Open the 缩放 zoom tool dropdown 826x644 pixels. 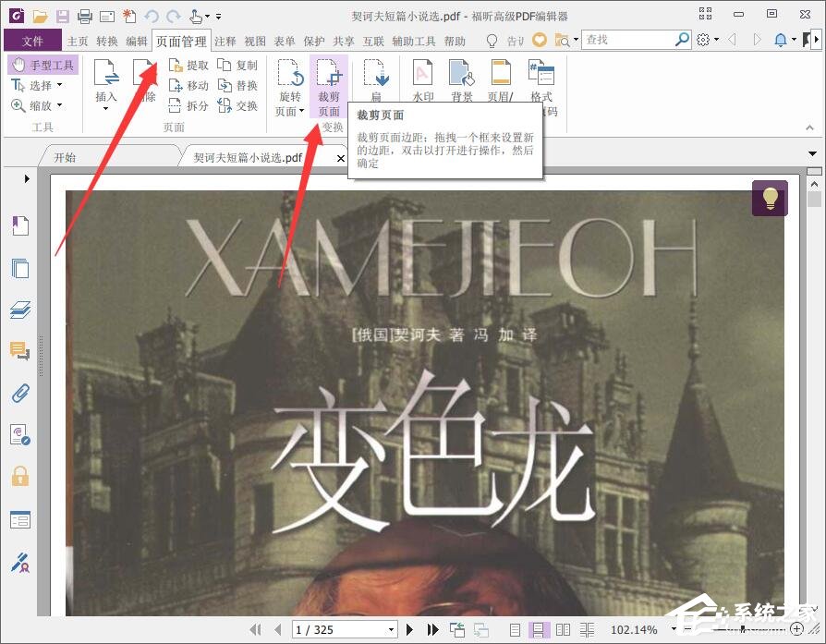click(57, 105)
